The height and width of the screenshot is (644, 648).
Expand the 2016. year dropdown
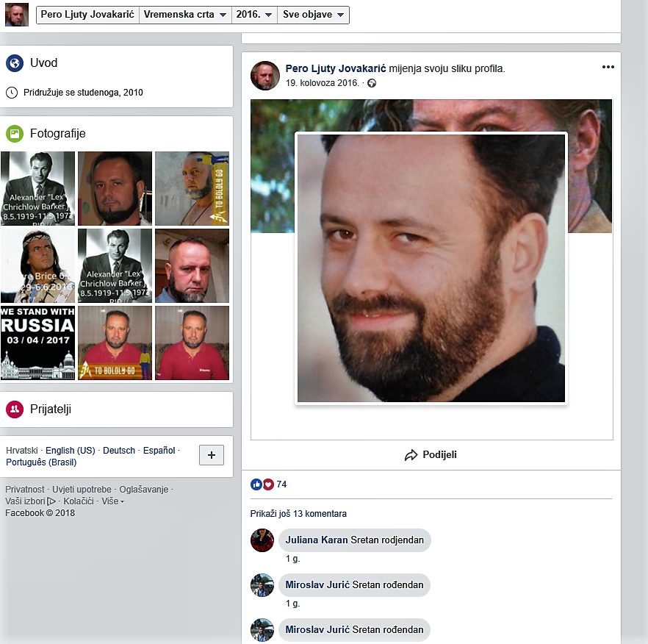click(254, 15)
